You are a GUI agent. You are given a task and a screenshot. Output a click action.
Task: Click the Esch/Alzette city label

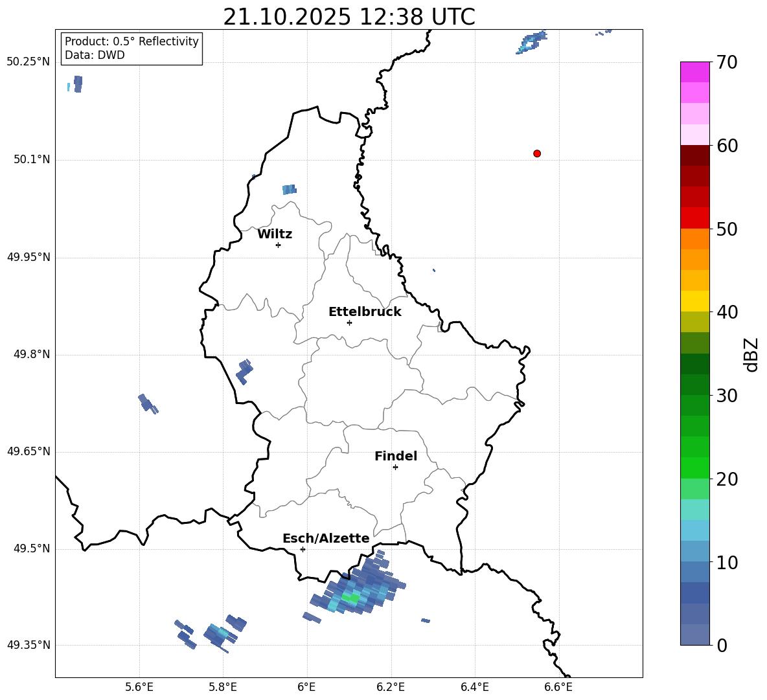click(x=326, y=538)
